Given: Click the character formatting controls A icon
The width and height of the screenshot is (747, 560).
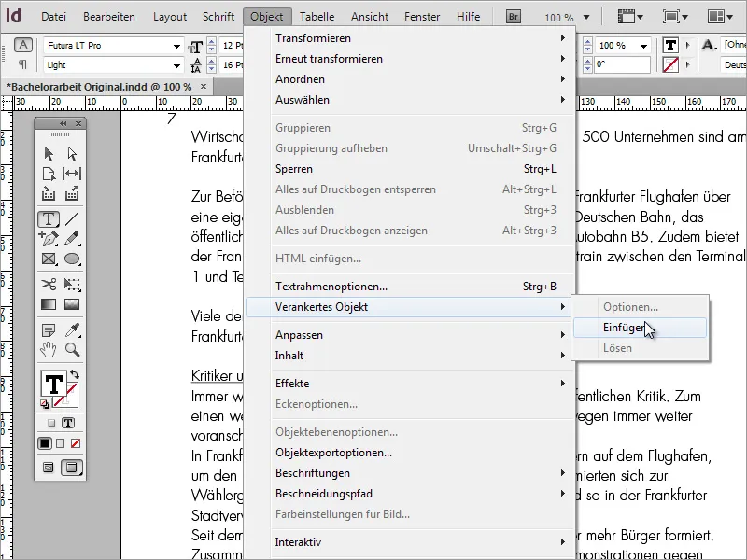Looking at the screenshot, I should tap(22, 45).
